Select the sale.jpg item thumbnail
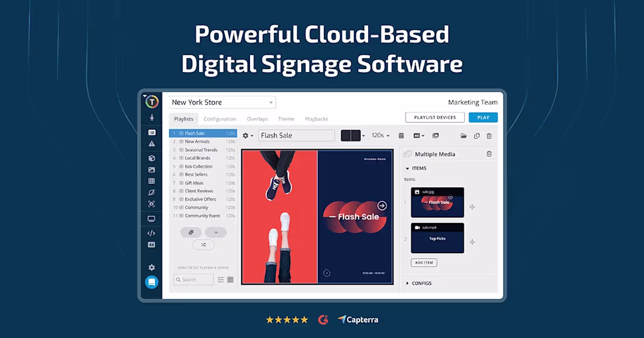The height and width of the screenshot is (338, 644). point(437,203)
